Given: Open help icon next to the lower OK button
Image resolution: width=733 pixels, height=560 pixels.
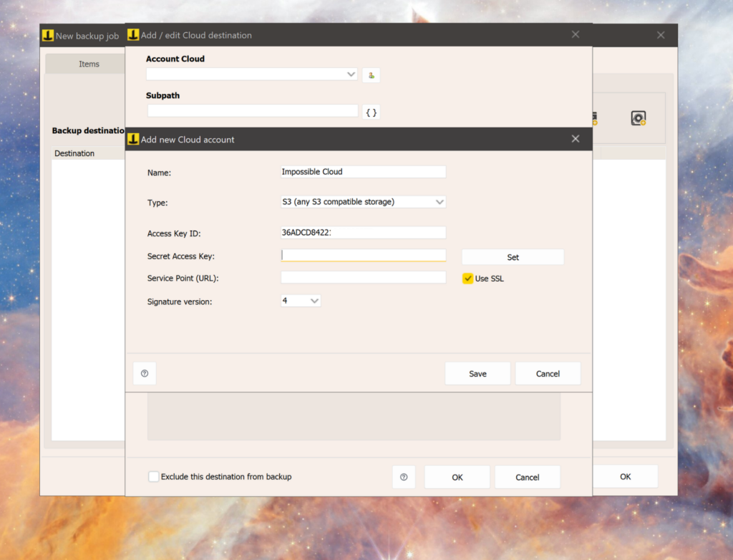Looking at the screenshot, I should (404, 477).
